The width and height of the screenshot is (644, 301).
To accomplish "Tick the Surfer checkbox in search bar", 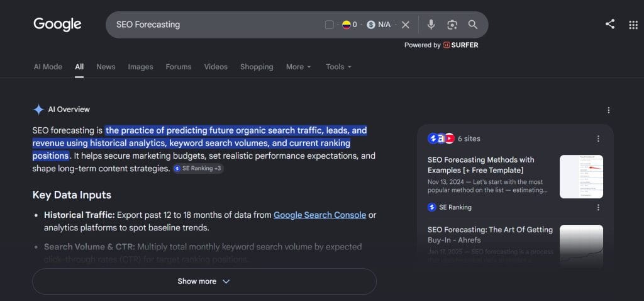I will coord(329,25).
